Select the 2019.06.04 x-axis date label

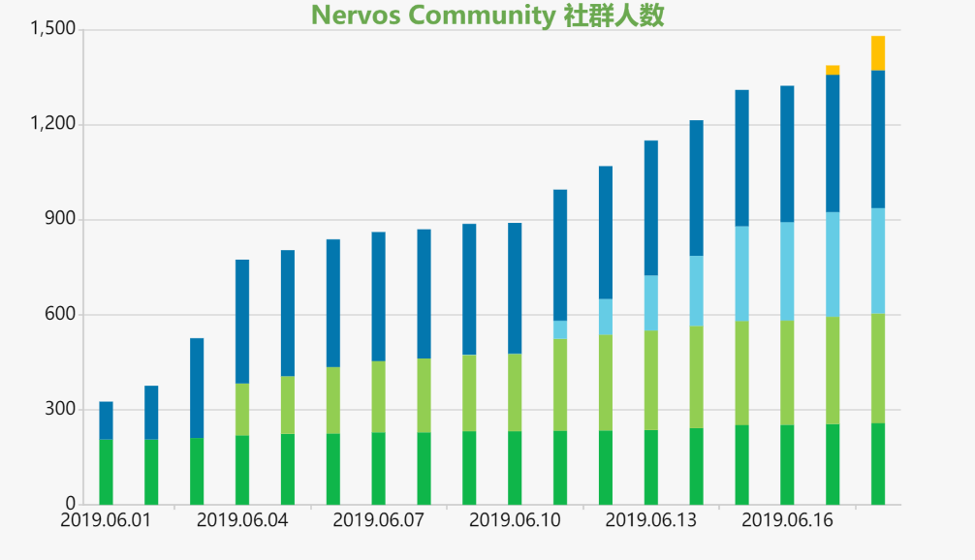pos(242,521)
